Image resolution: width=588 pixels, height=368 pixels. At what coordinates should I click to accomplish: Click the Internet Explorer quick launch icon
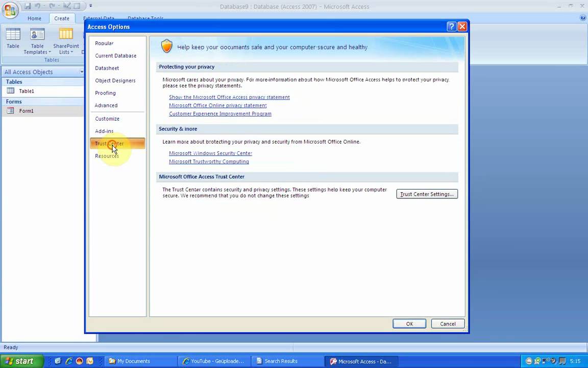click(x=68, y=361)
